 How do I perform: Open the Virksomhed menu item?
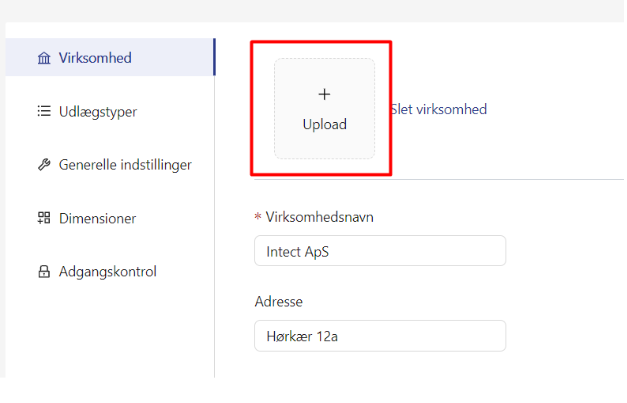110,57
